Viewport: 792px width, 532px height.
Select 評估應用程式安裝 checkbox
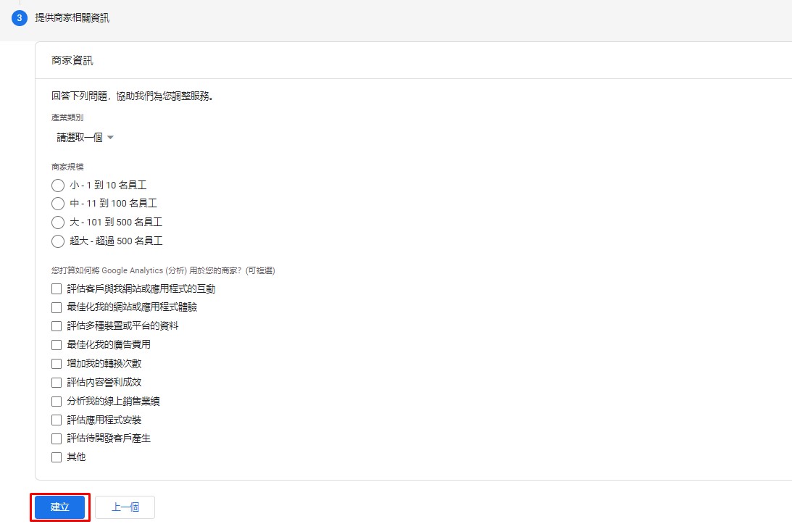[57, 420]
